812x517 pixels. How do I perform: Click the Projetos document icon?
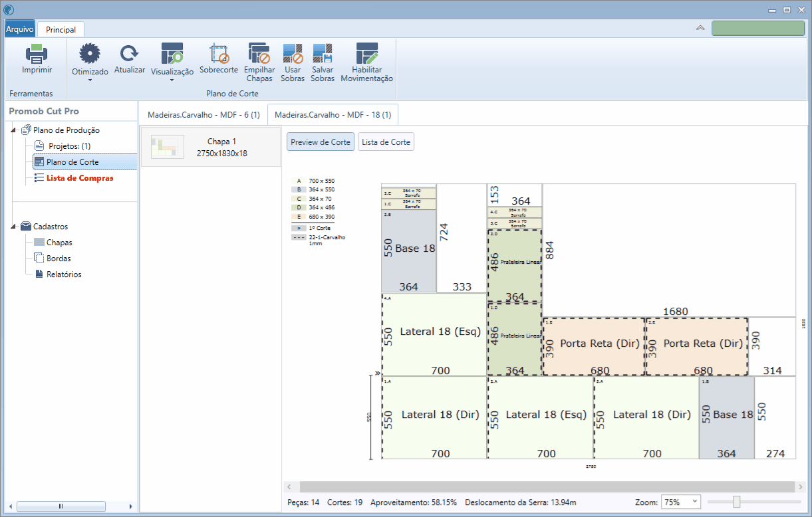tap(39, 146)
